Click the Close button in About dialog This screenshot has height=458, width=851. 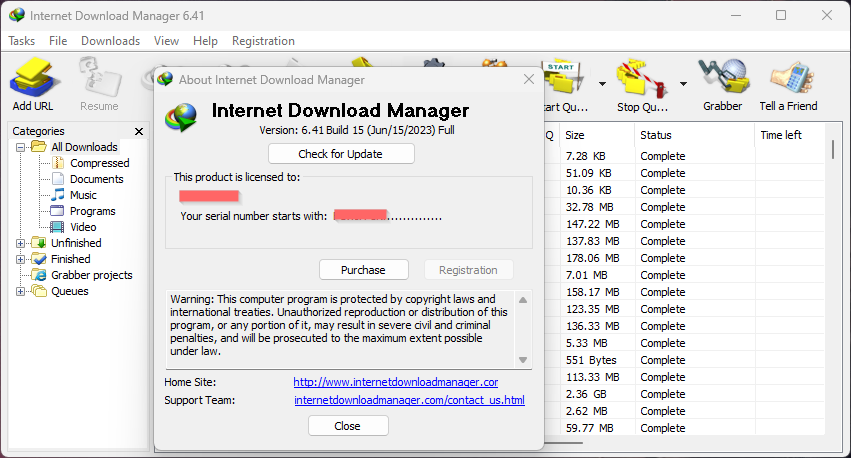348,426
